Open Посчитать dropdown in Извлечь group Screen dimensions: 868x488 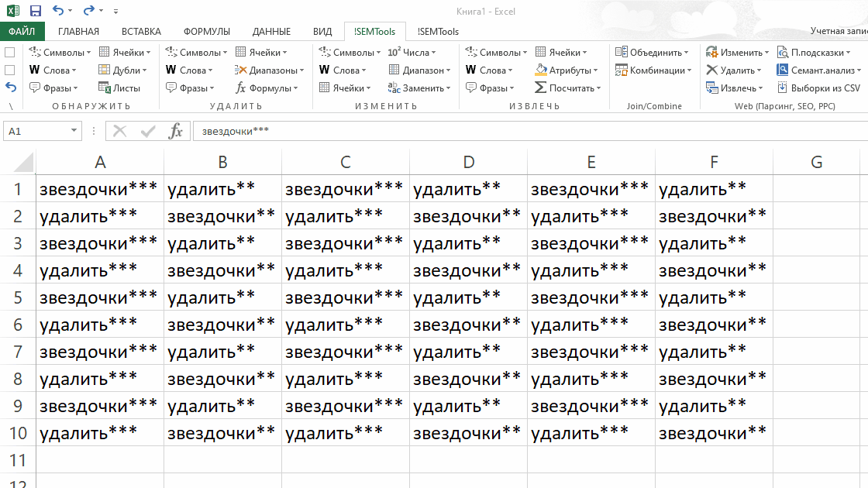pos(568,88)
